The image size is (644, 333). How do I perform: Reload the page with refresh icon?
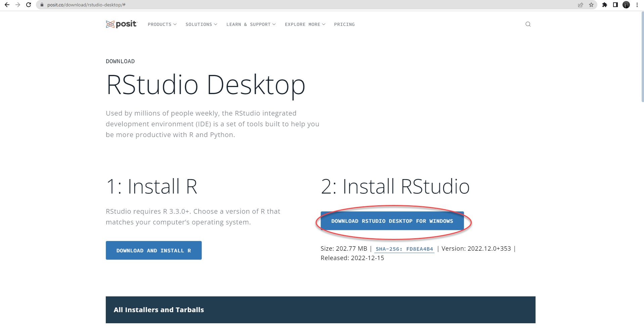(x=29, y=5)
